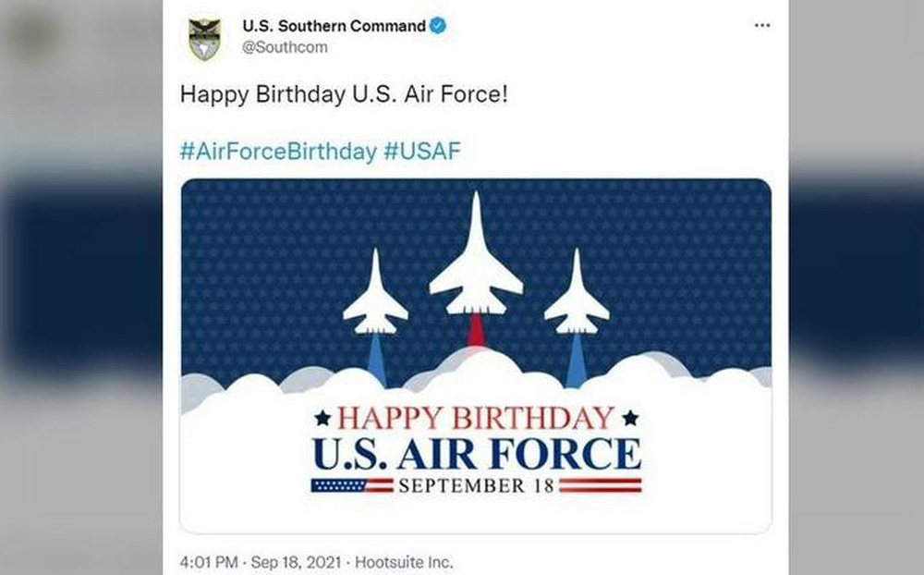Click the SEPTEMBER 18 text in the banner

click(x=476, y=485)
